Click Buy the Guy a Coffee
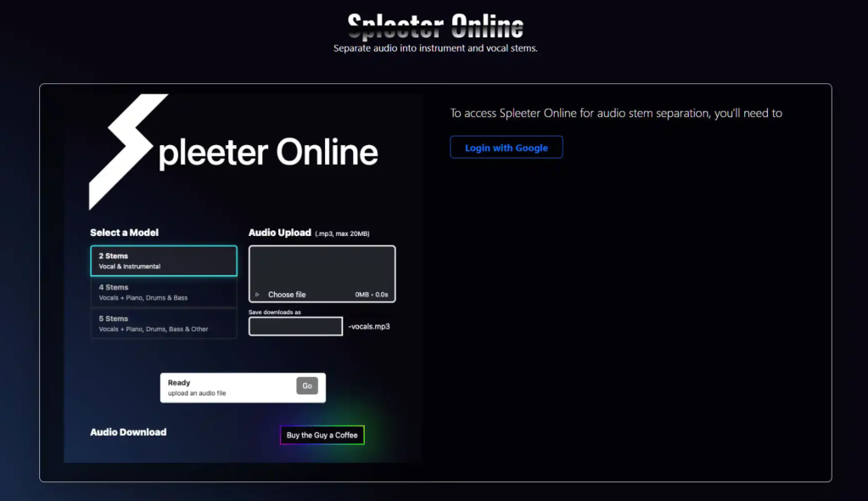Viewport: 868px width, 501px height. click(322, 435)
